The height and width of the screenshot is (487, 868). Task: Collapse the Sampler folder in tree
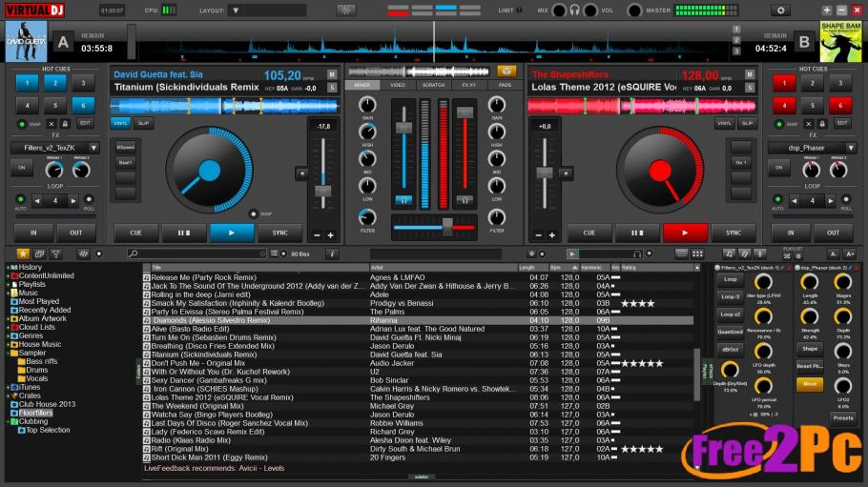click(8, 353)
